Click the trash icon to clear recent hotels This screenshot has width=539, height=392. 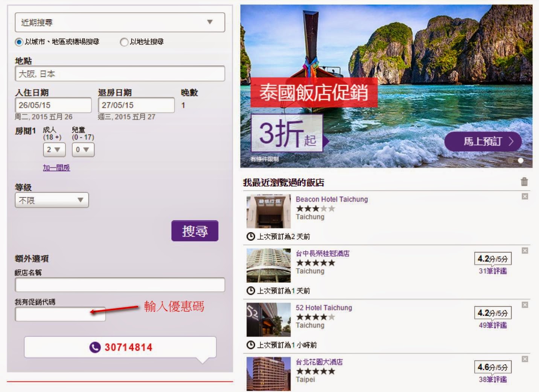click(524, 182)
